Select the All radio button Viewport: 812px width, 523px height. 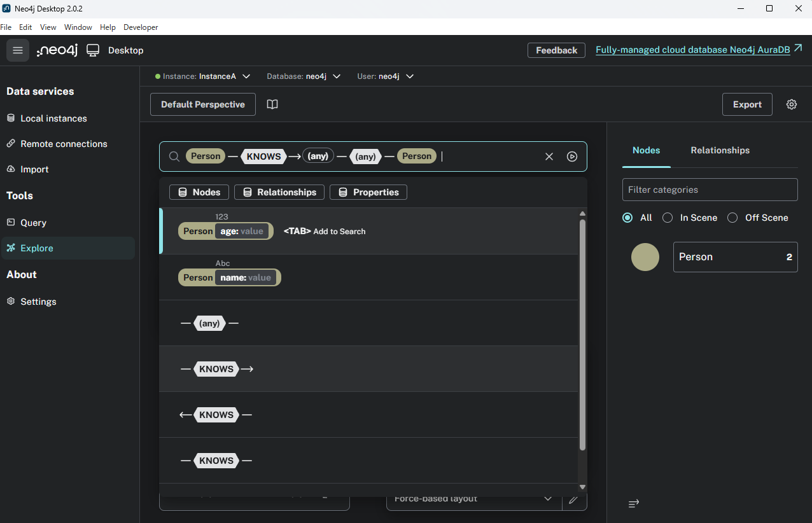point(627,218)
